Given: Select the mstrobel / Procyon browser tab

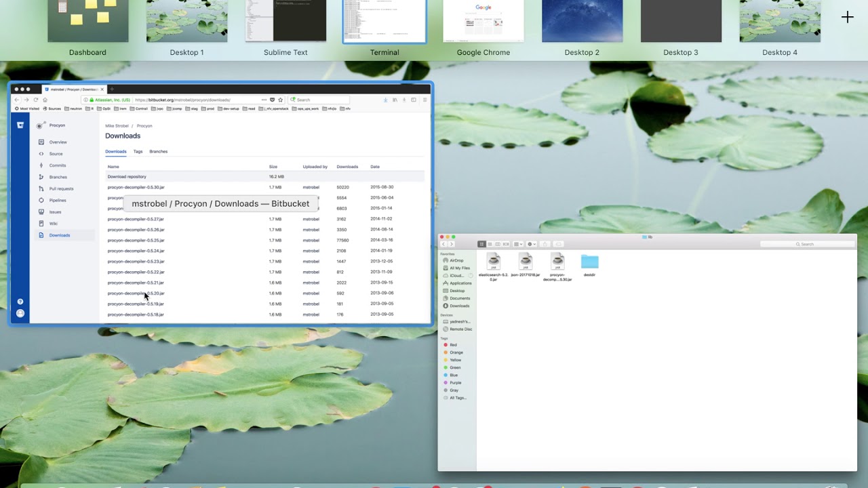Looking at the screenshot, I should point(74,89).
